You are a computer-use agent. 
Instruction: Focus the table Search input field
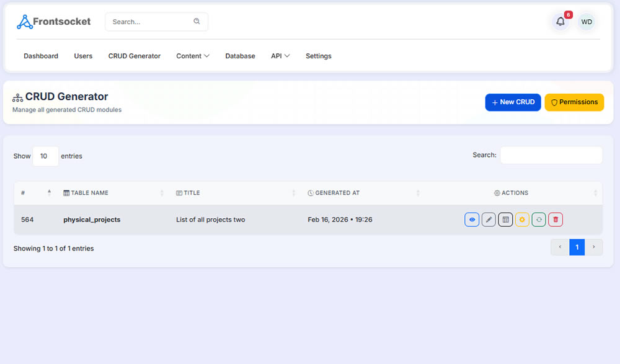[551, 155]
